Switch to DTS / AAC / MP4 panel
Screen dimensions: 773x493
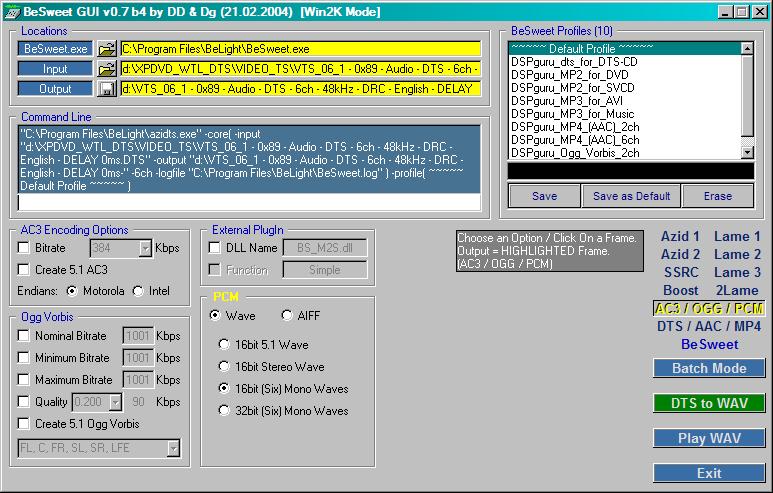pyautogui.click(x=709, y=326)
